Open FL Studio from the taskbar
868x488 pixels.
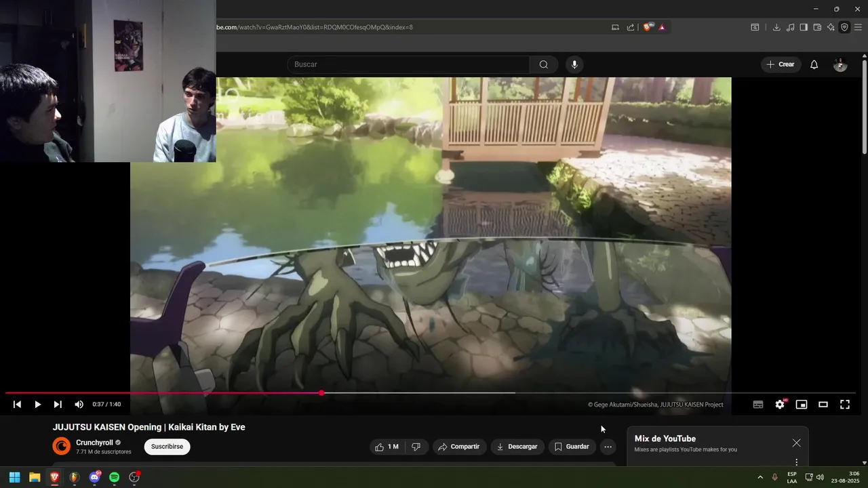point(75,477)
